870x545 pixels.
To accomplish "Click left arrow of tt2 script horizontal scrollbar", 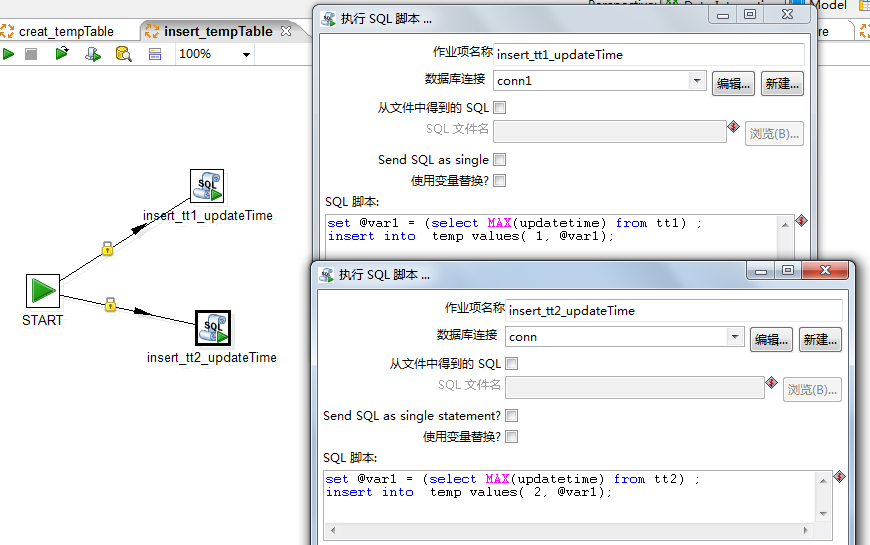I will coord(332,531).
